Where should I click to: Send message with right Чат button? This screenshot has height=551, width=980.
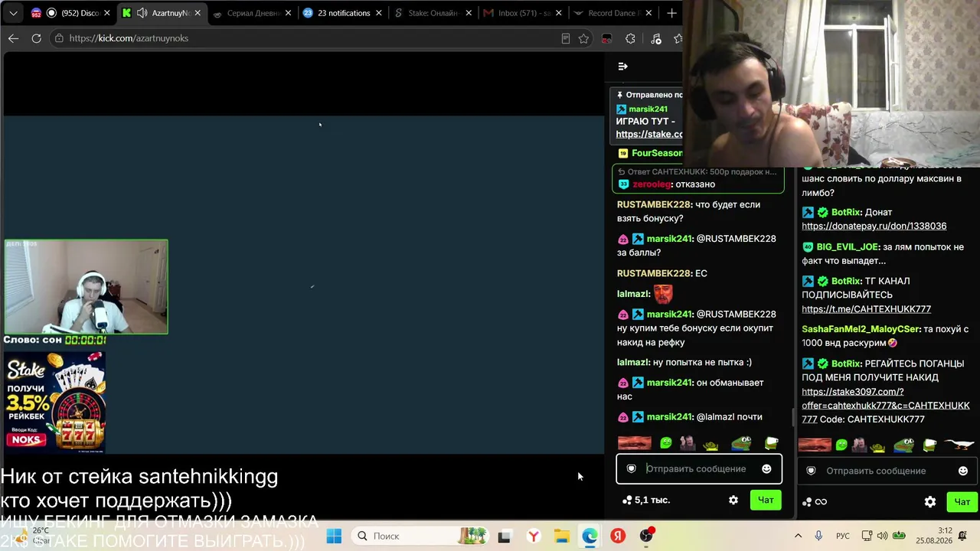tap(962, 502)
